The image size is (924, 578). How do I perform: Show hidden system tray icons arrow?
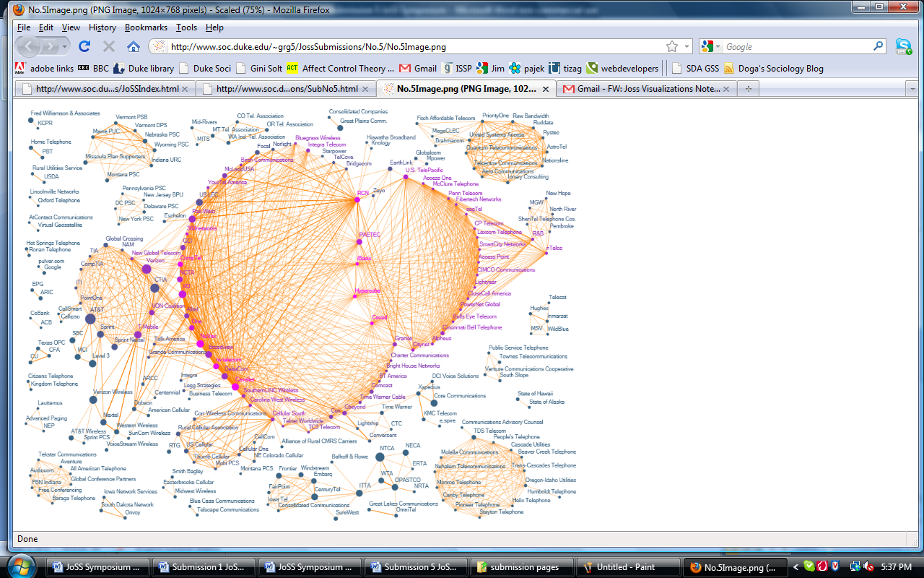click(x=796, y=567)
